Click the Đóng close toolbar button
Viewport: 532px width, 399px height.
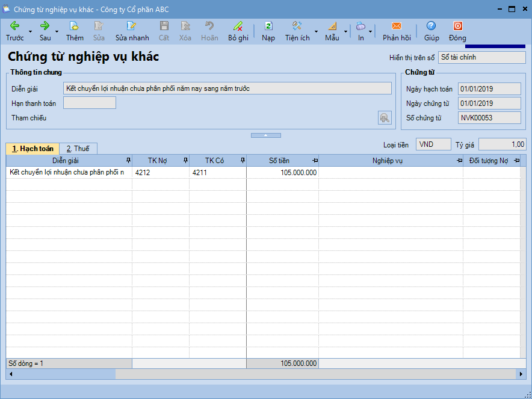pyautogui.click(x=457, y=26)
